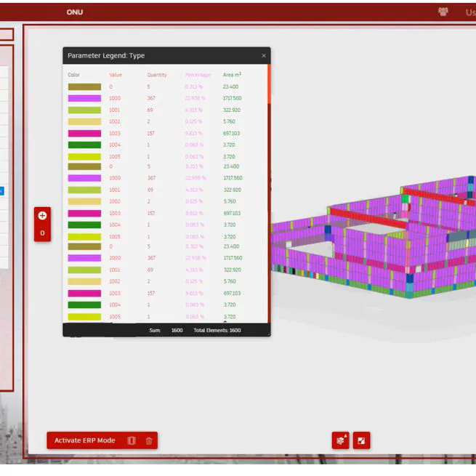Click the expand viewer icon button
Viewport: 476px width, 476px height.
(361, 440)
